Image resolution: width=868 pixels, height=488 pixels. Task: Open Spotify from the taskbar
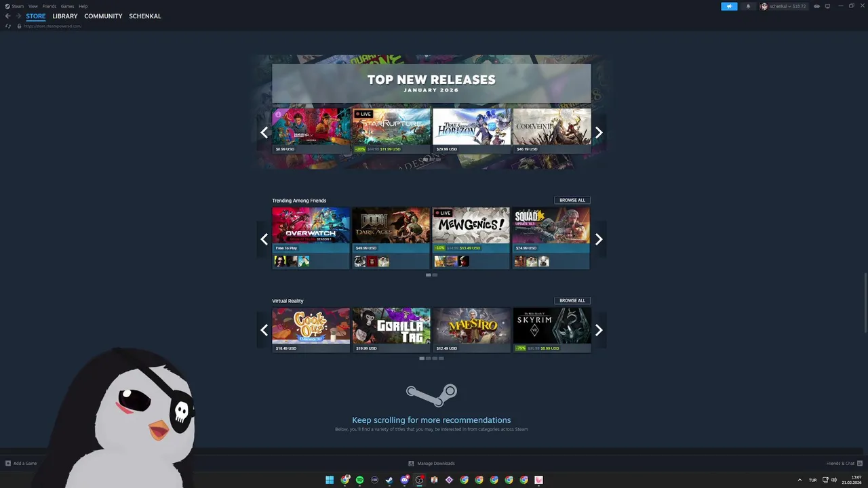pos(359,480)
